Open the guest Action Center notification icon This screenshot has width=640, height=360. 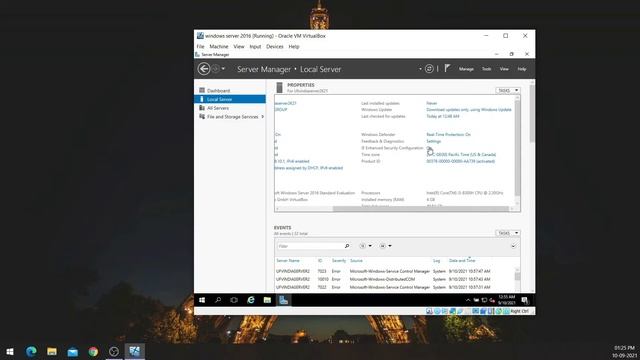coord(525,300)
